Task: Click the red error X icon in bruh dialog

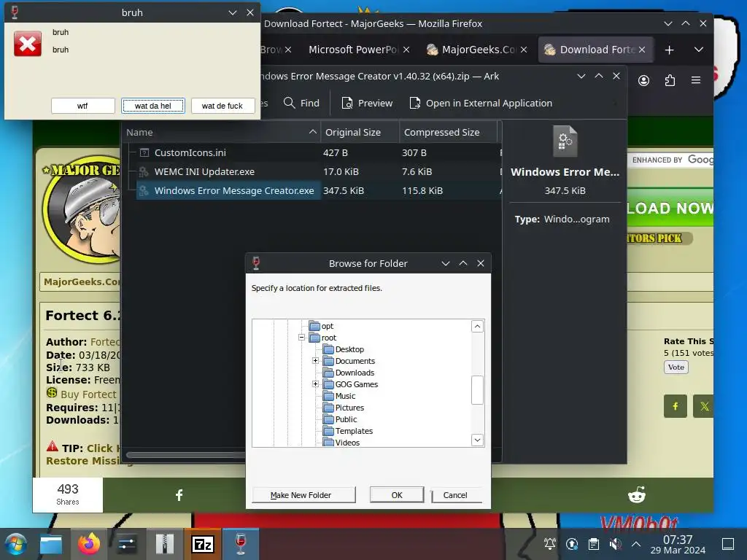Action: click(x=28, y=44)
